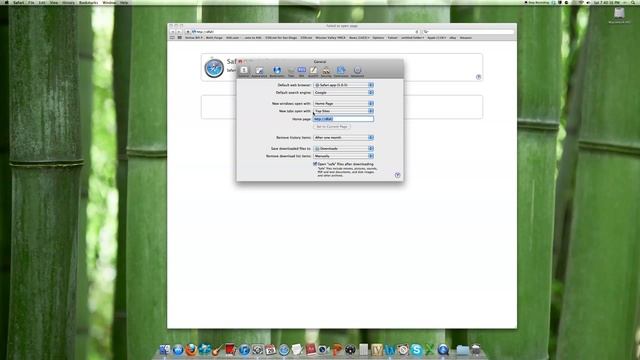Open the Default web browser dropdown
This screenshot has width=640, height=360.
pyautogui.click(x=343, y=85)
